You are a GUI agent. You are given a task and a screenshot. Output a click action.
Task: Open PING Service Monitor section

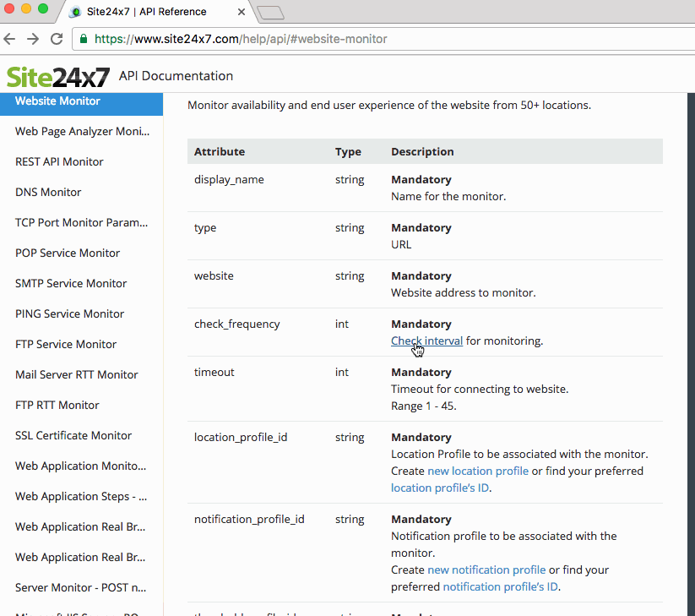coord(69,314)
